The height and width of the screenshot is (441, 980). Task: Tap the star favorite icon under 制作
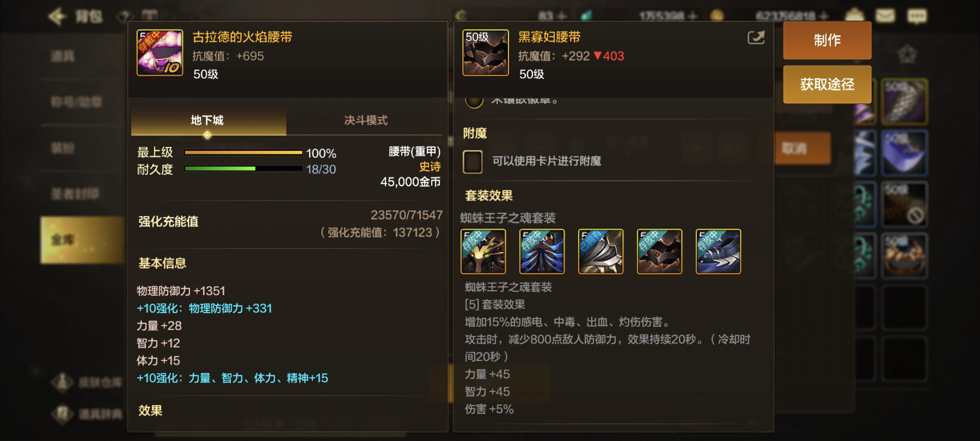[907, 55]
